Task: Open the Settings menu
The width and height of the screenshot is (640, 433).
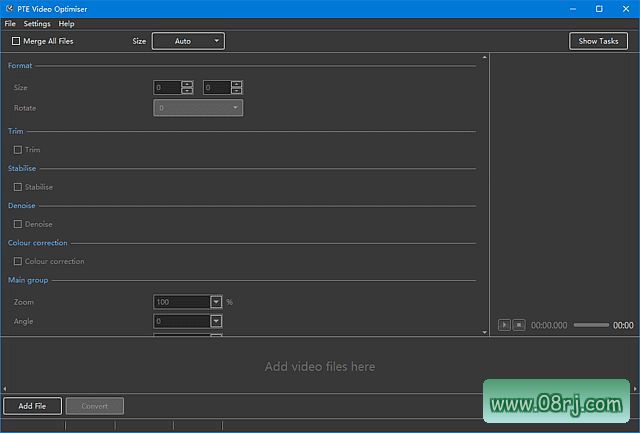Action: click(x=37, y=23)
